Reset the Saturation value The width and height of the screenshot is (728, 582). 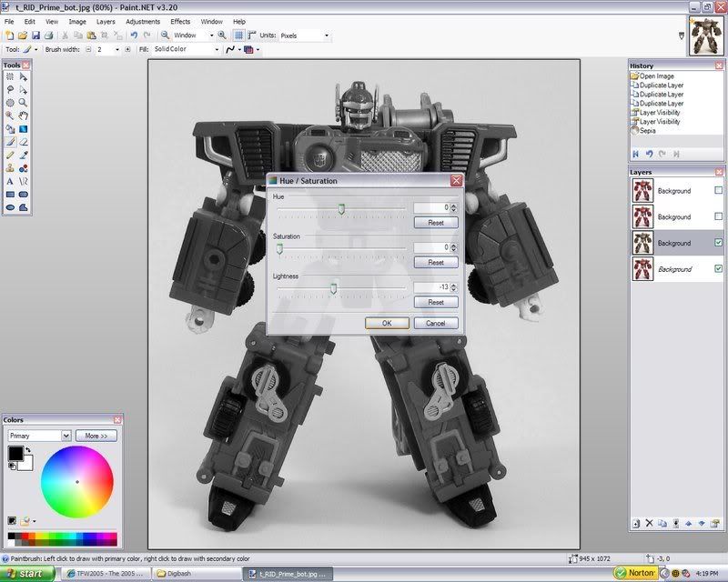[436, 262]
